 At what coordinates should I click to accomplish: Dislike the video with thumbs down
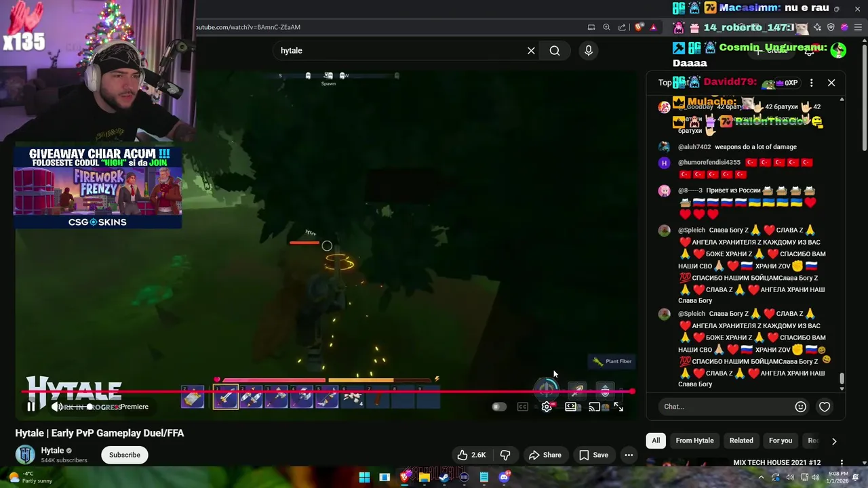[x=505, y=455]
